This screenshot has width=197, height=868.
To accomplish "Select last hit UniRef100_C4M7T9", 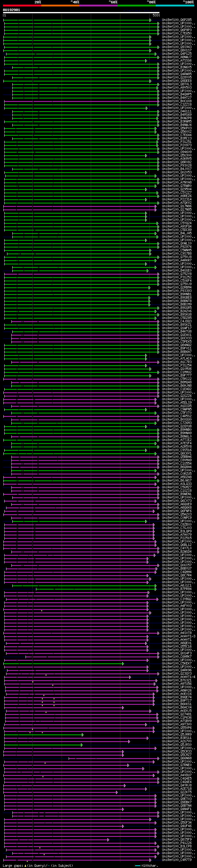I will [177, 860].
